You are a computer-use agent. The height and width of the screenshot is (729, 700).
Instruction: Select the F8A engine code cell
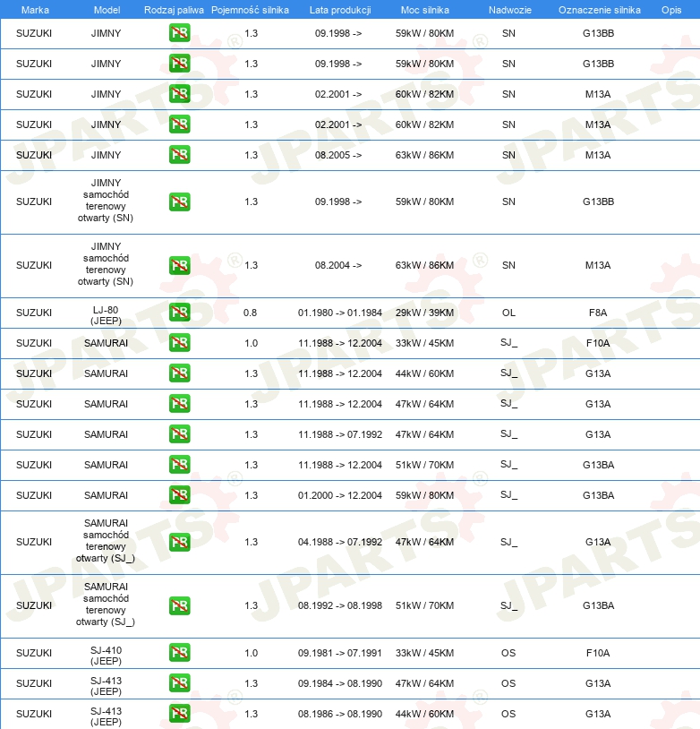pos(598,313)
